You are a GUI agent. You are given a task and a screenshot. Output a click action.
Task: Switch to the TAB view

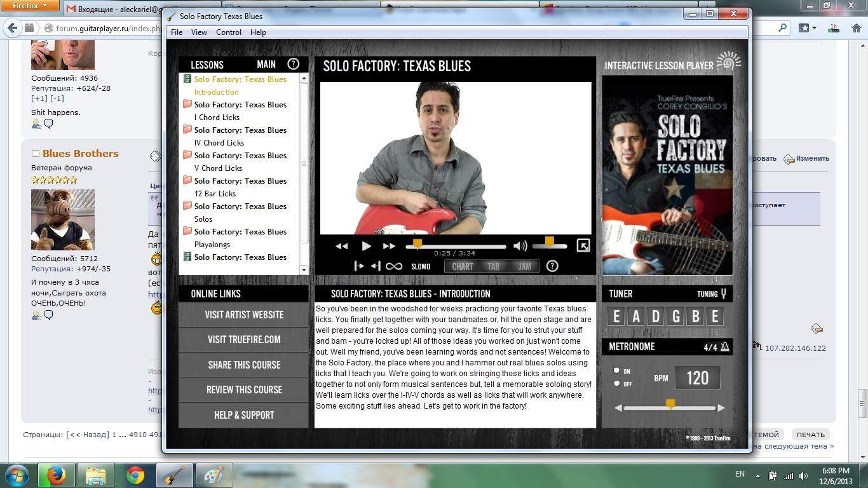493,267
